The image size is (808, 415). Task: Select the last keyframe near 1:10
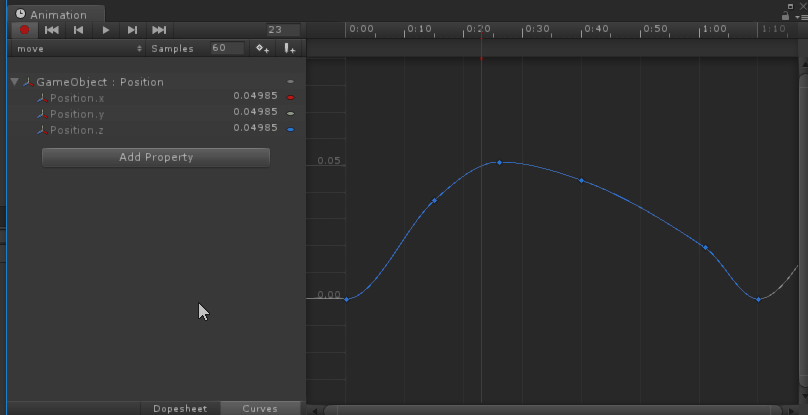pos(759,300)
